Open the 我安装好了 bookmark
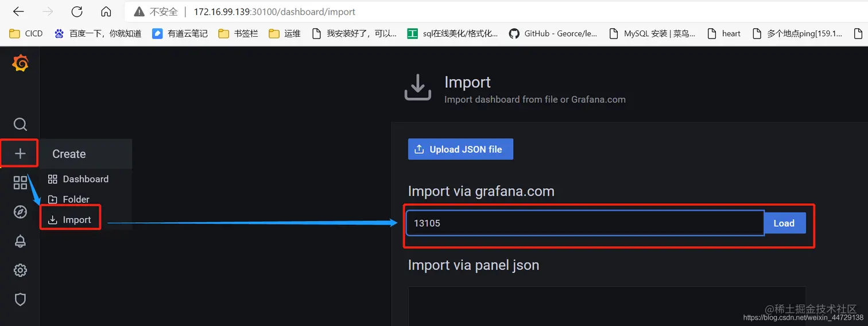 [x=354, y=33]
